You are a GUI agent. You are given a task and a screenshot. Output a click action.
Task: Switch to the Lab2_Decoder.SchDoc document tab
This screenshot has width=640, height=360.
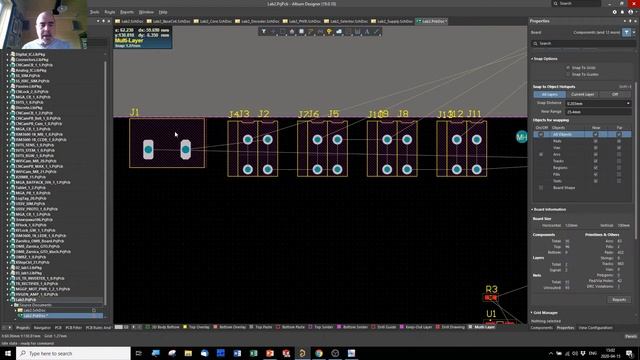(x=257, y=21)
